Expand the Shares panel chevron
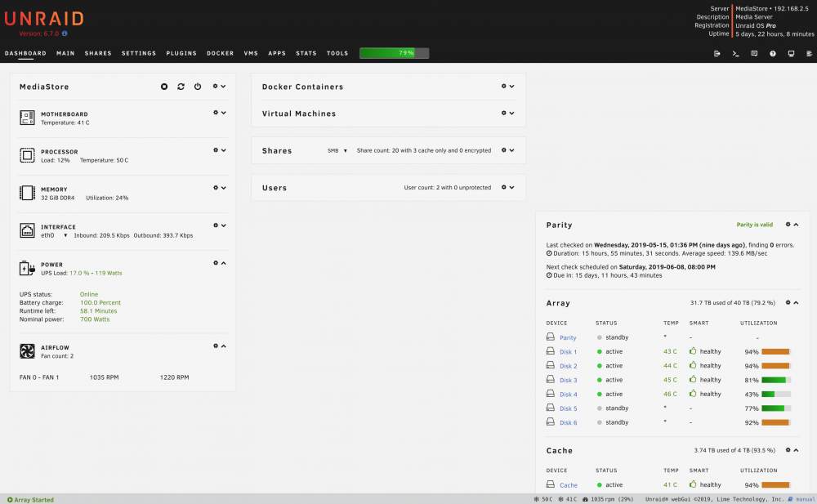This screenshot has height=504, width=817. 512,150
